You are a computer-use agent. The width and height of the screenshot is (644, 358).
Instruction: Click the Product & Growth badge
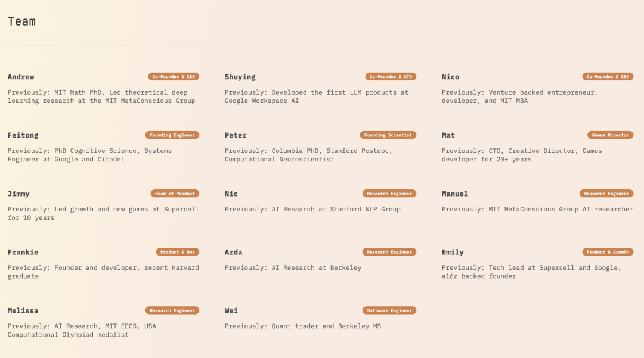[x=608, y=252]
